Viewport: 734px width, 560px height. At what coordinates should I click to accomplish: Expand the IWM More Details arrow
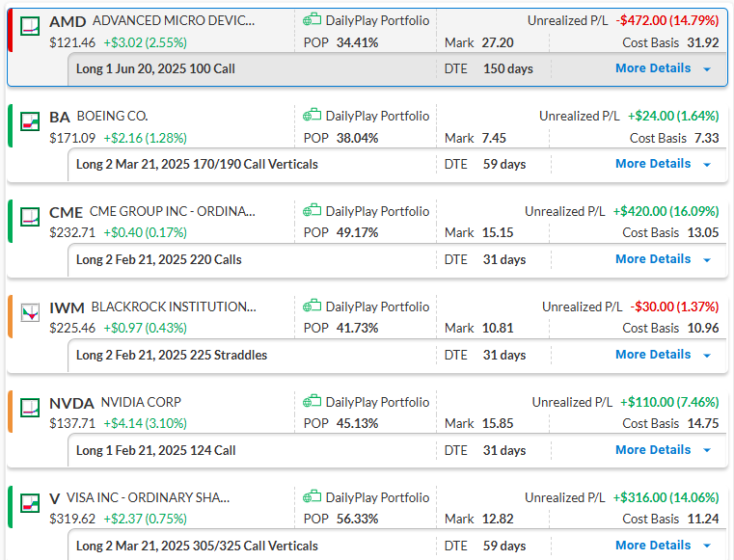pos(707,356)
